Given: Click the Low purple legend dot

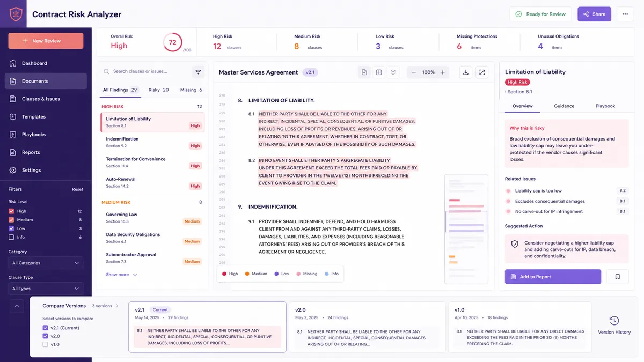Looking at the screenshot, I should coord(276,274).
